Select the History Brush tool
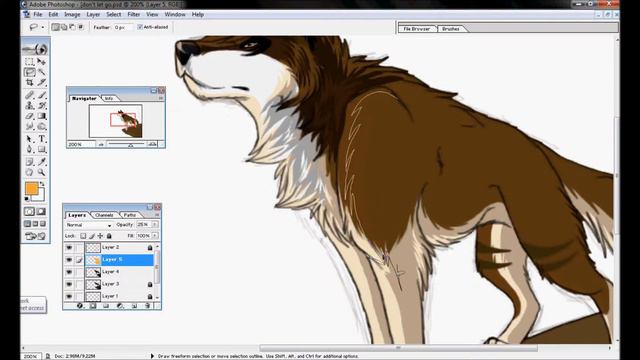Viewport: 640px width, 360px height. click(x=42, y=106)
